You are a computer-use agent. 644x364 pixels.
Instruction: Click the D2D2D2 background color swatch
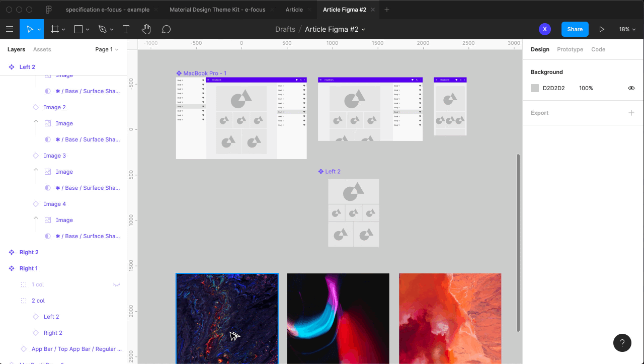tap(535, 88)
